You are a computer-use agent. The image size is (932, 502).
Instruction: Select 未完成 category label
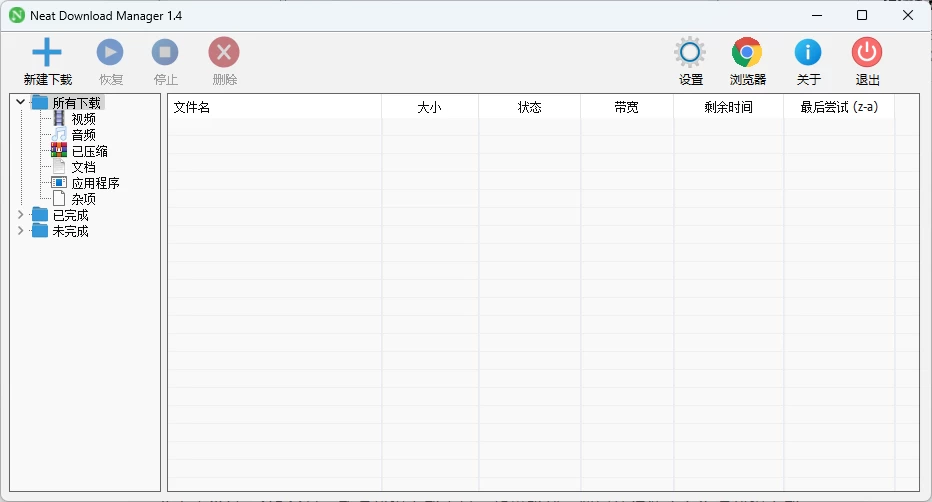click(x=70, y=231)
